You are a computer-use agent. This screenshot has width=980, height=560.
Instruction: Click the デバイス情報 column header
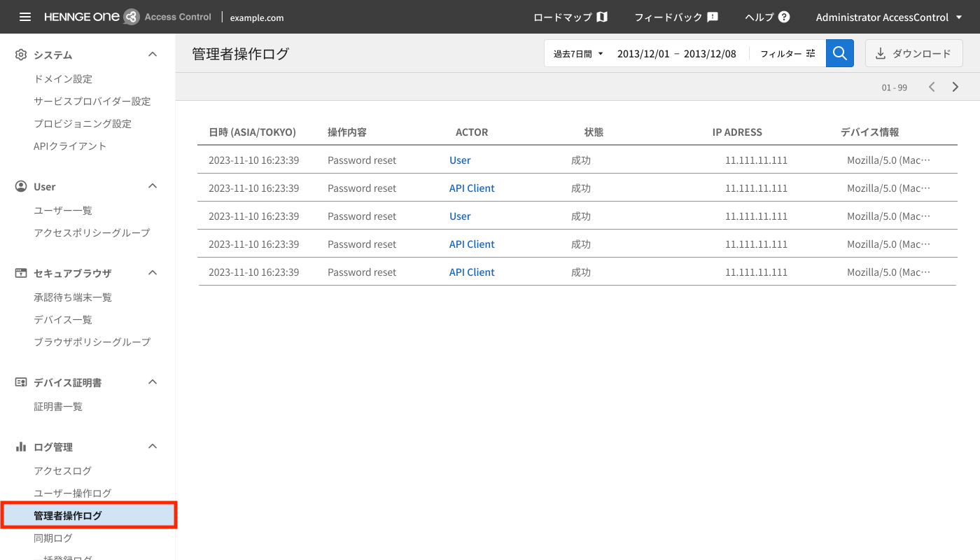(x=869, y=132)
